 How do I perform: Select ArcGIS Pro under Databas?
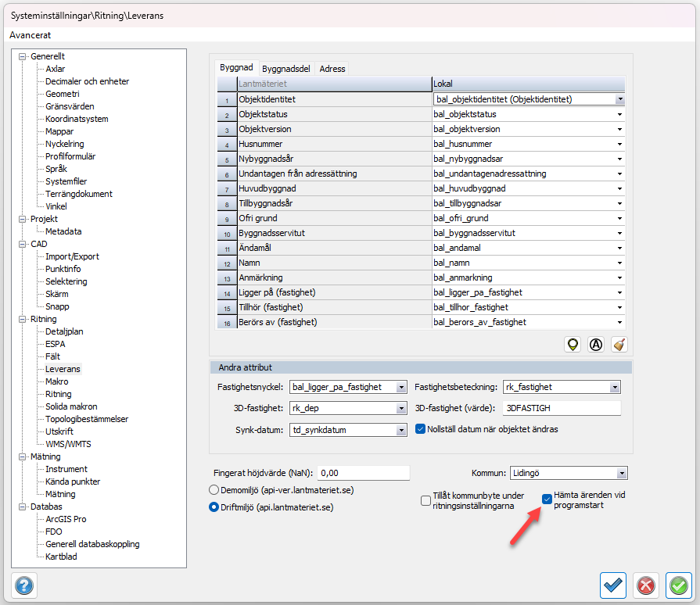pos(66,519)
